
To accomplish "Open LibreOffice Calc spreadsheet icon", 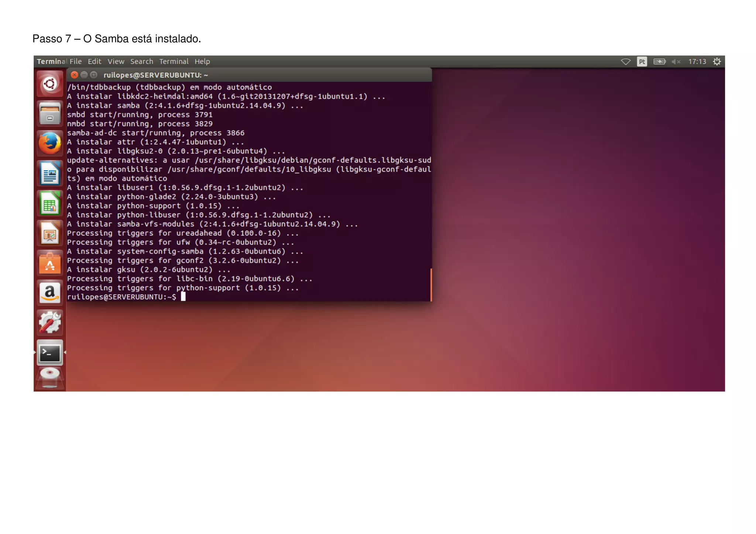I will (50, 203).
